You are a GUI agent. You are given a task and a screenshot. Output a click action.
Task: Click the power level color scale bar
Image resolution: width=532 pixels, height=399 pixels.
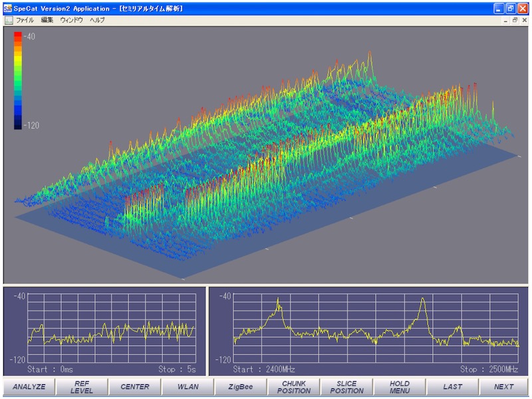pos(18,80)
